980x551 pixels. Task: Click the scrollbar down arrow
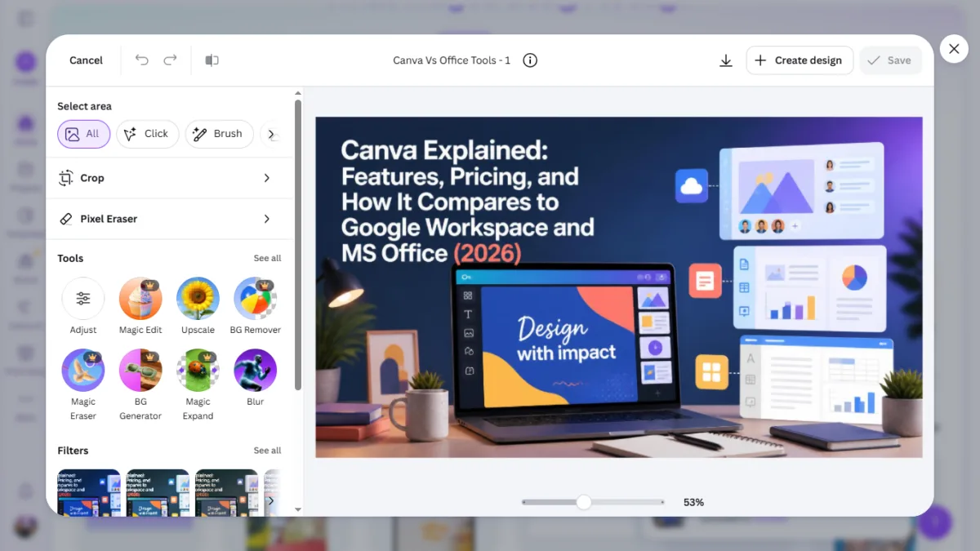point(298,509)
